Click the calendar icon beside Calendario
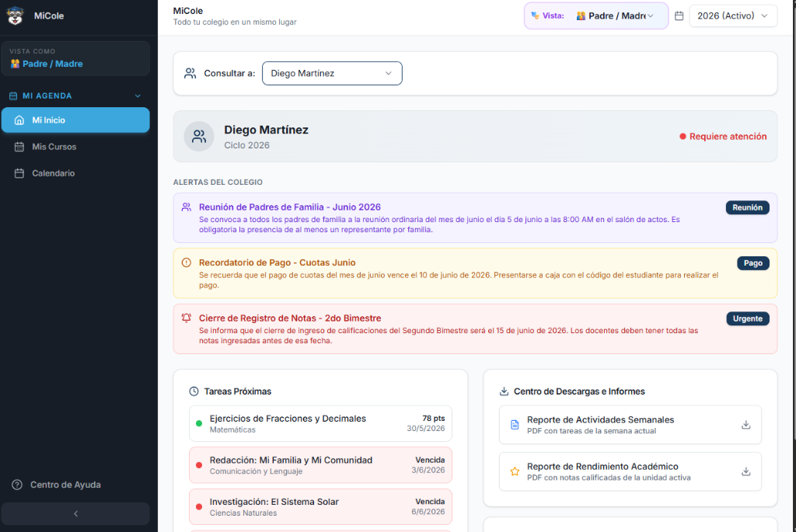The height and width of the screenshot is (532, 796). coord(19,173)
